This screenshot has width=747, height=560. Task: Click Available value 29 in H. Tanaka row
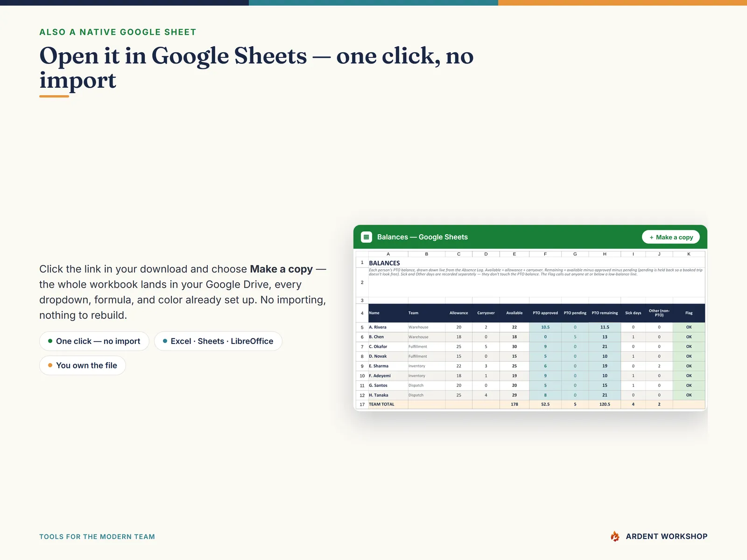514,395
